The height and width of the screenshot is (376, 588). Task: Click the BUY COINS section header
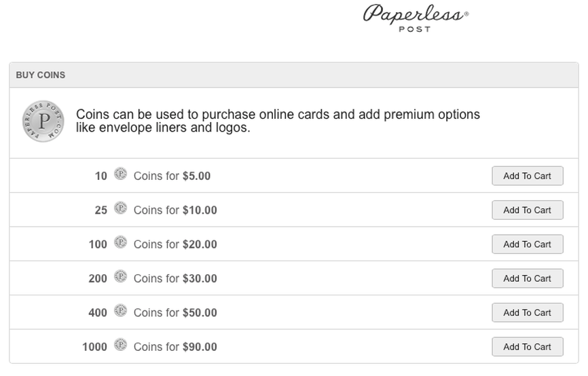click(x=41, y=75)
